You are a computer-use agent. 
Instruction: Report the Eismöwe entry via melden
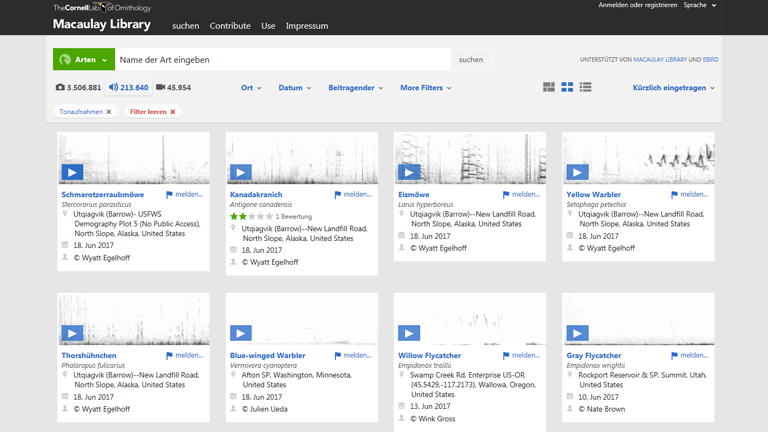point(521,194)
